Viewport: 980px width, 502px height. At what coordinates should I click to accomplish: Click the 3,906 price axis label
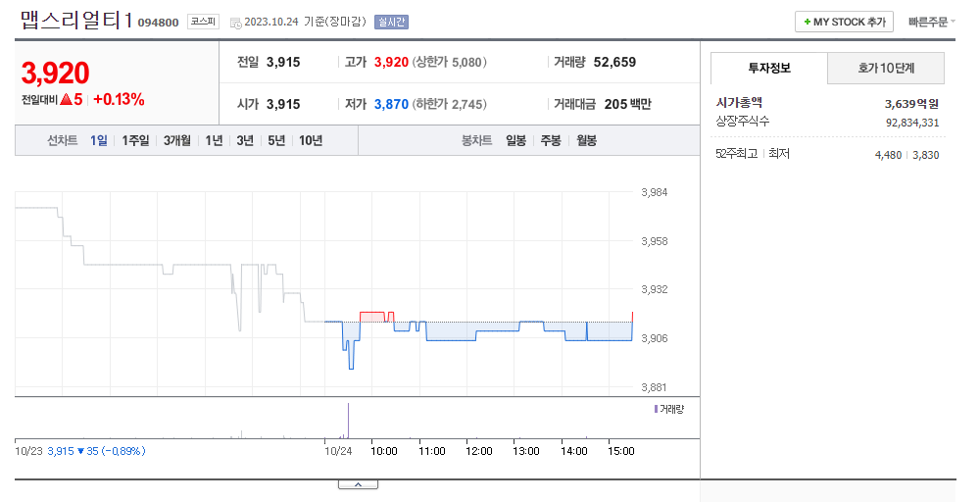tap(655, 338)
